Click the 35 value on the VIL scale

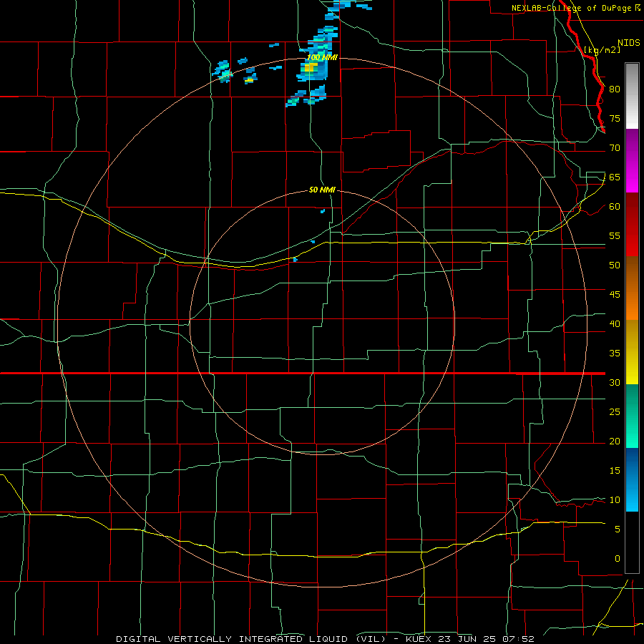point(615,353)
